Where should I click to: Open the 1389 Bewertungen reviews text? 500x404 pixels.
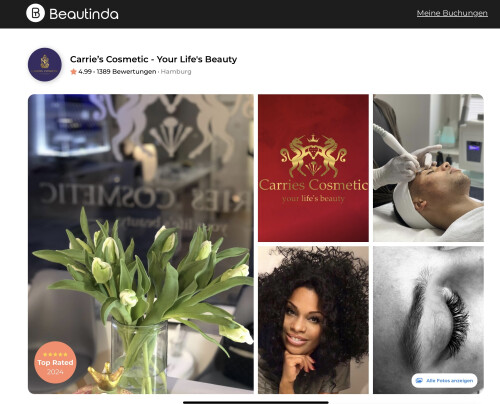(126, 72)
